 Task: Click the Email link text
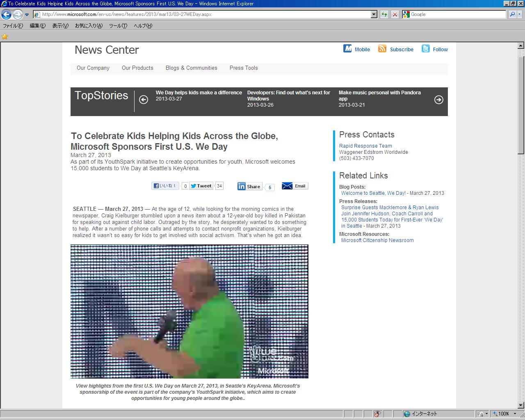300,186
